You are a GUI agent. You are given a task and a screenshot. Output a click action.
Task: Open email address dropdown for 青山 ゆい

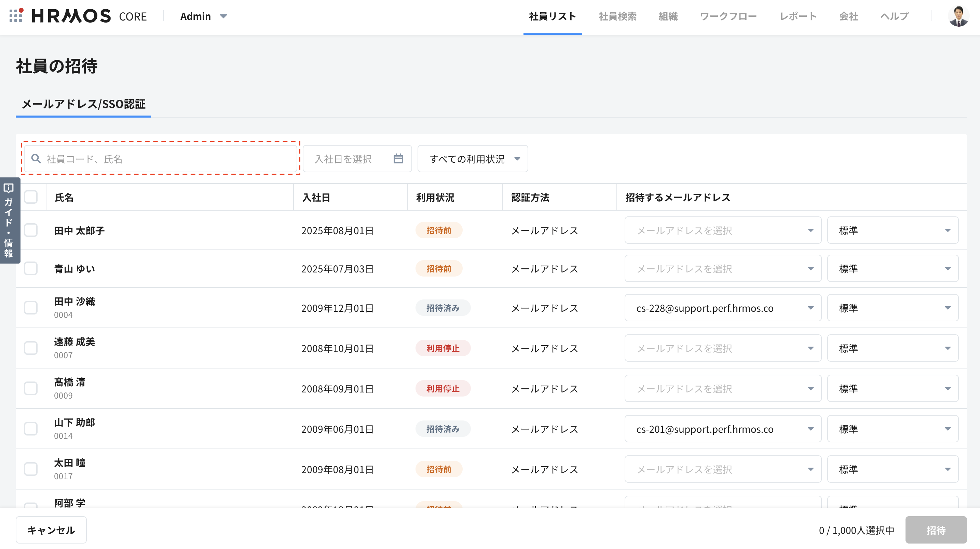point(722,269)
